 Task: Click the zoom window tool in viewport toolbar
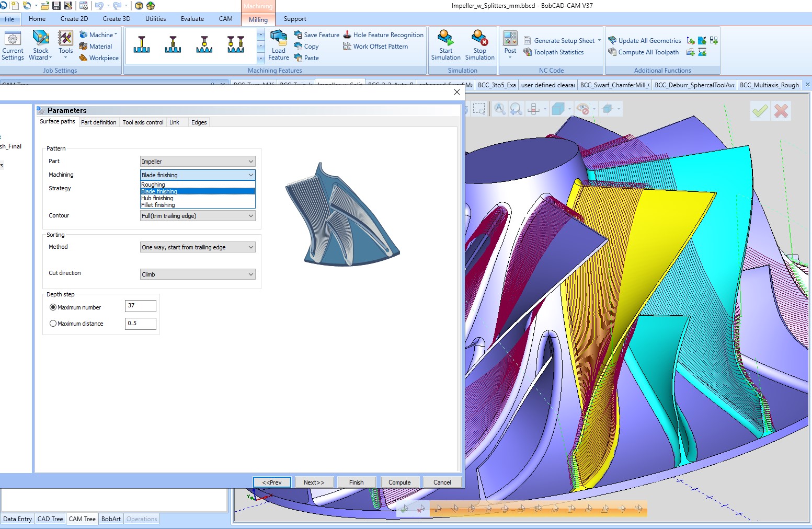coord(478,109)
